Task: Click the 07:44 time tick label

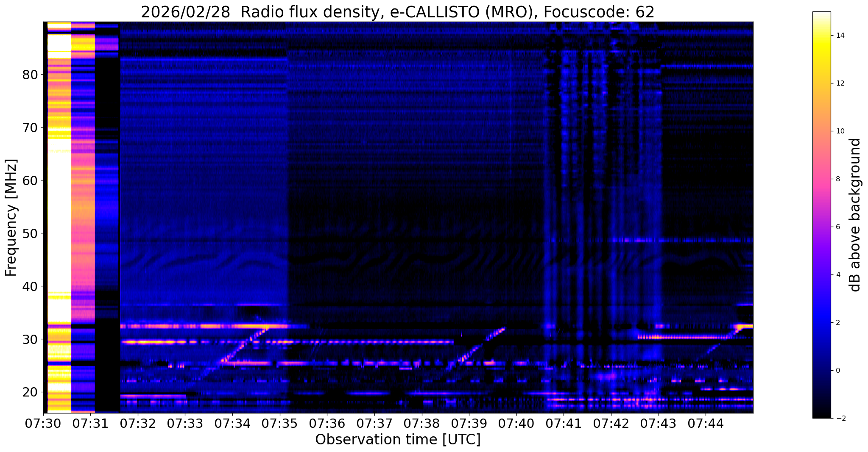Action: point(706,424)
